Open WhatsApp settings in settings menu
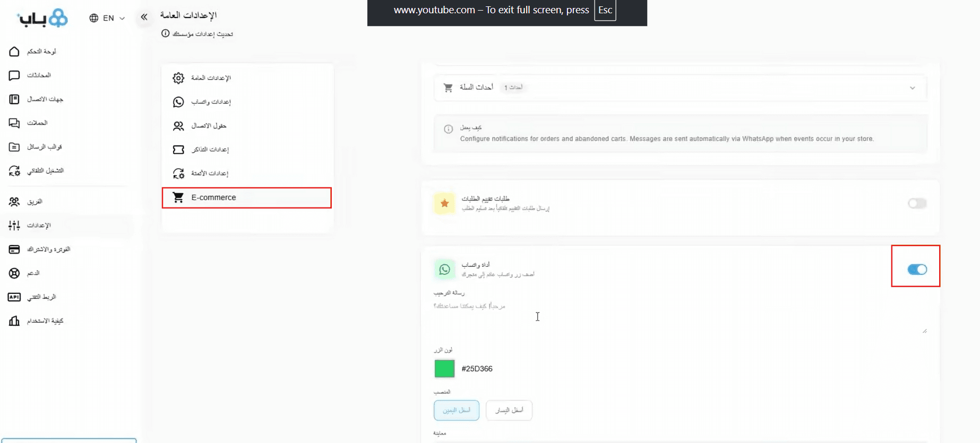 click(x=211, y=102)
